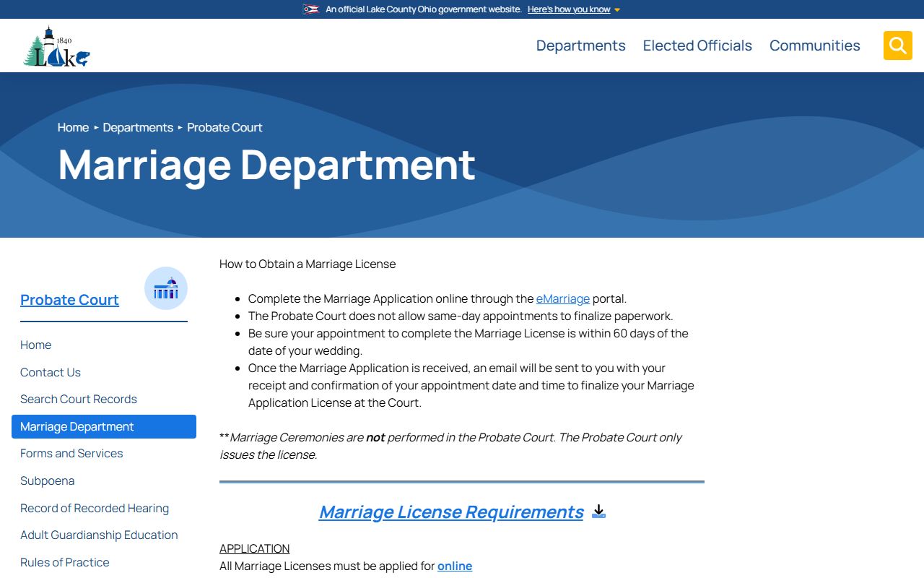Open Subpoena in the sidebar
The height and width of the screenshot is (578, 924).
pyautogui.click(x=47, y=480)
